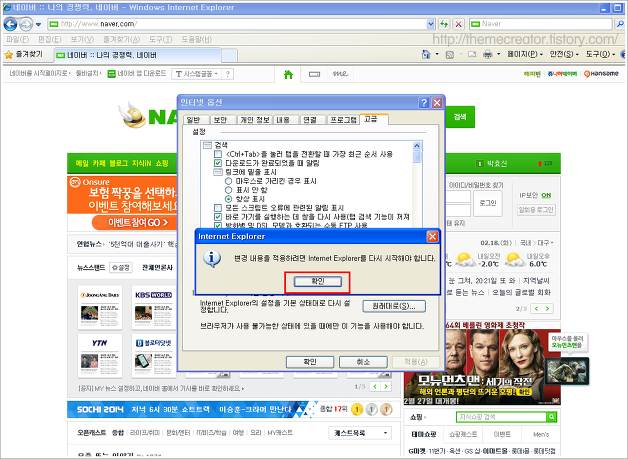628x459 pixels.
Task: Click the KBS World news thumbnail
Action: pyautogui.click(x=153, y=307)
